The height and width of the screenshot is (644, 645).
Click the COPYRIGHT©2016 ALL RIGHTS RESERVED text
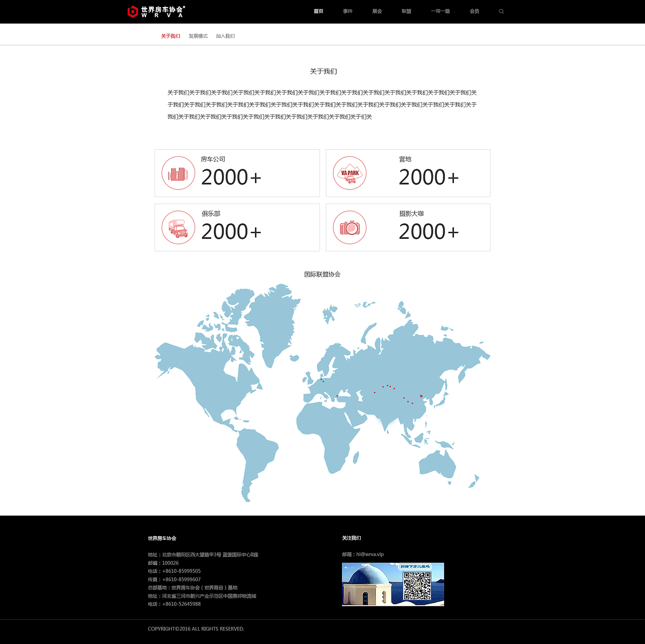(196, 629)
